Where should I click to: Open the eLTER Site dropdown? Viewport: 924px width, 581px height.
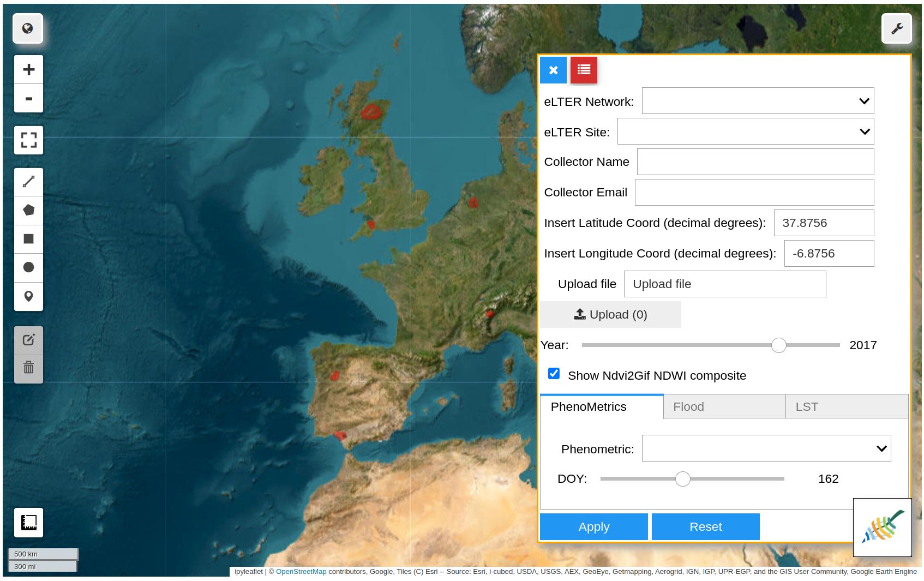click(x=745, y=131)
